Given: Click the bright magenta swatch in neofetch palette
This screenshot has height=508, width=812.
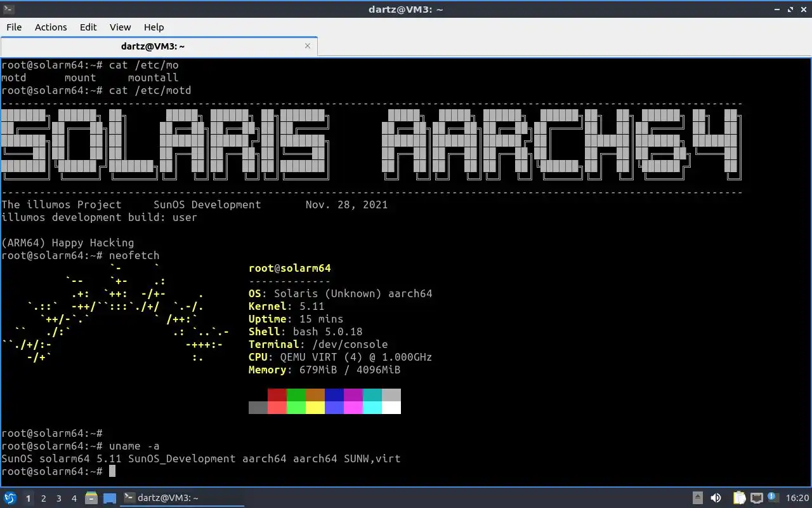Looking at the screenshot, I should coord(353,408).
